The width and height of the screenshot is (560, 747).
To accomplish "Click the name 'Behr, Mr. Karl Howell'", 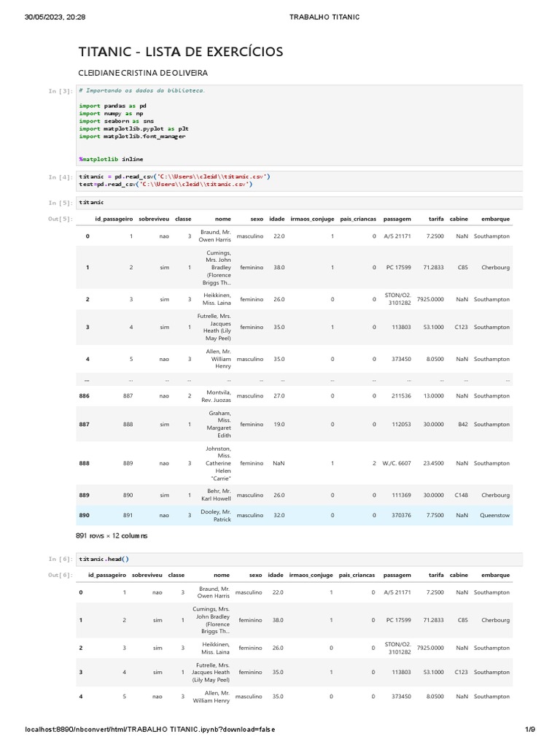I will tap(216, 495).
